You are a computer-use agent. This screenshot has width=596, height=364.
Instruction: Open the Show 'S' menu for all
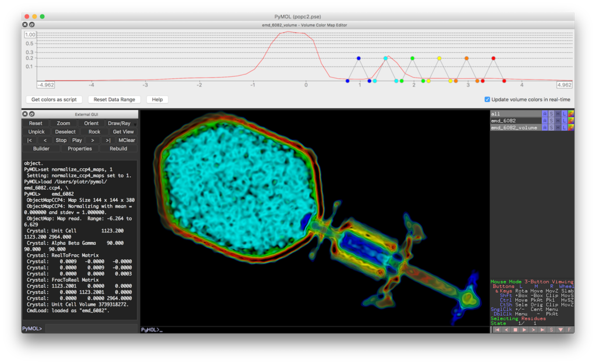[551, 113]
